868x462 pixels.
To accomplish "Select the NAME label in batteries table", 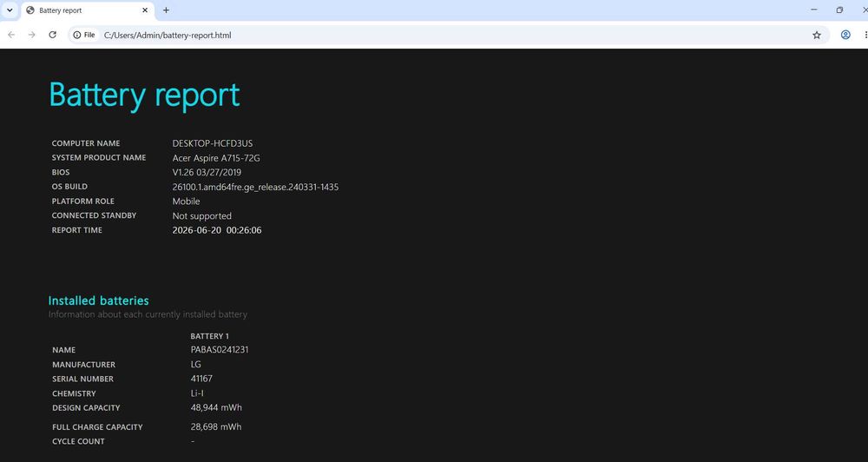I will [x=63, y=350].
